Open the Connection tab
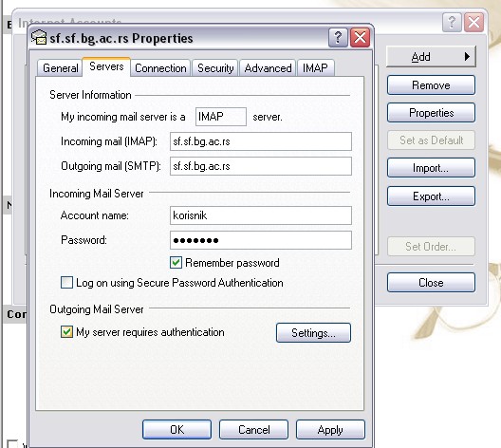 [160, 68]
